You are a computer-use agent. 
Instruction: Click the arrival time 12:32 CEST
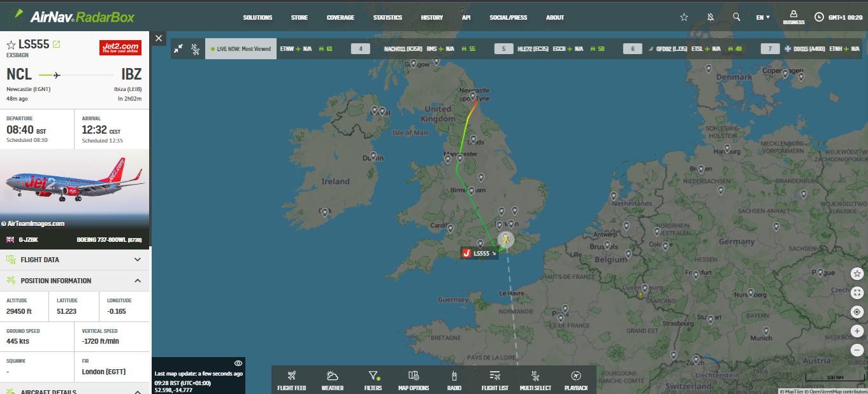102,130
